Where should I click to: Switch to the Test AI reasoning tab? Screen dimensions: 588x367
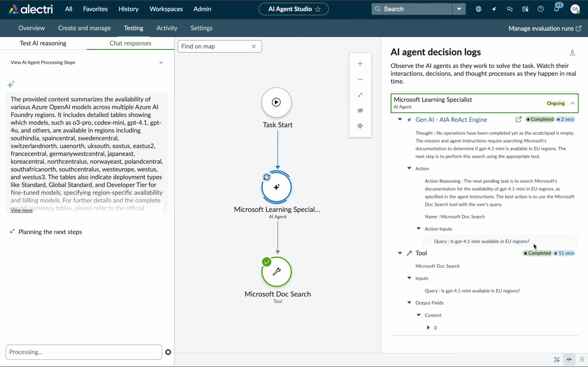(43, 43)
